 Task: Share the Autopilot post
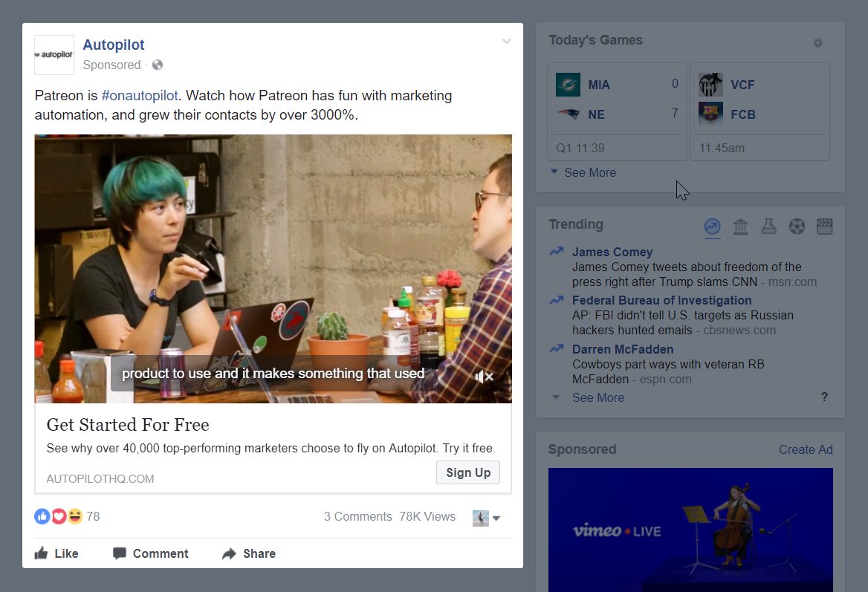(x=248, y=554)
